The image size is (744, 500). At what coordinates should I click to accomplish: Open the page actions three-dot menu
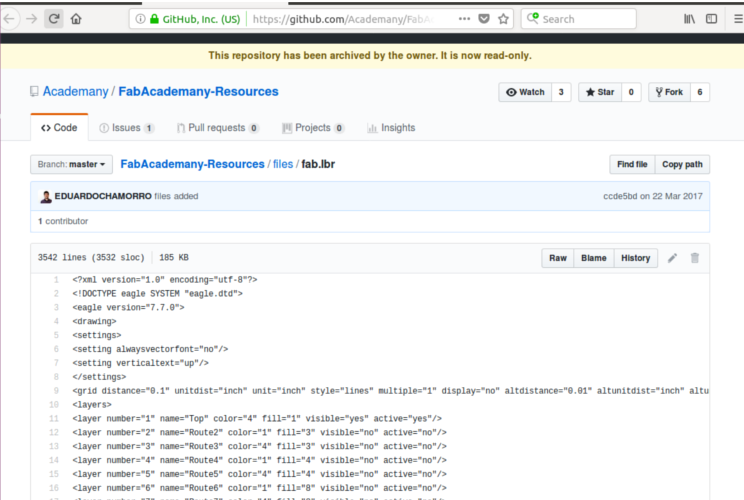click(x=464, y=19)
